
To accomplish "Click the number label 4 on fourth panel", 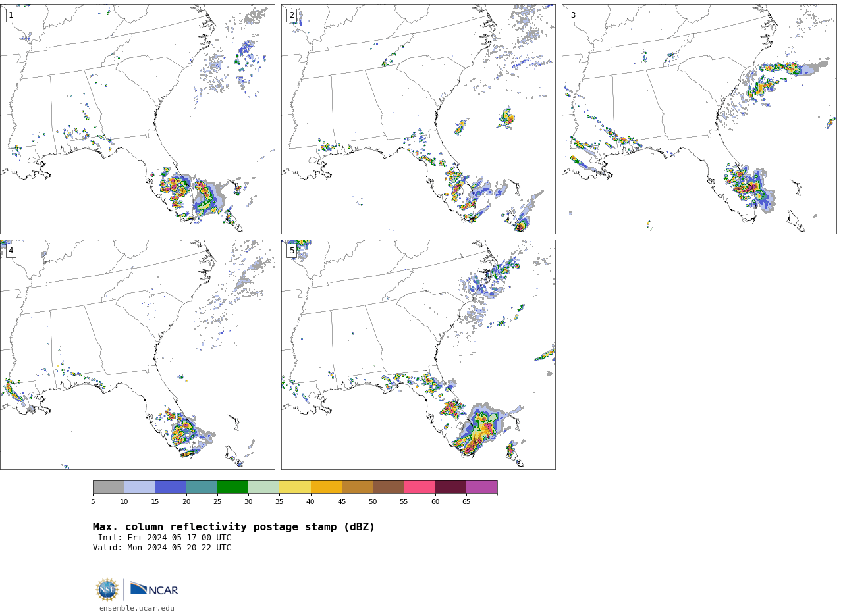I will pyautogui.click(x=11, y=251).
